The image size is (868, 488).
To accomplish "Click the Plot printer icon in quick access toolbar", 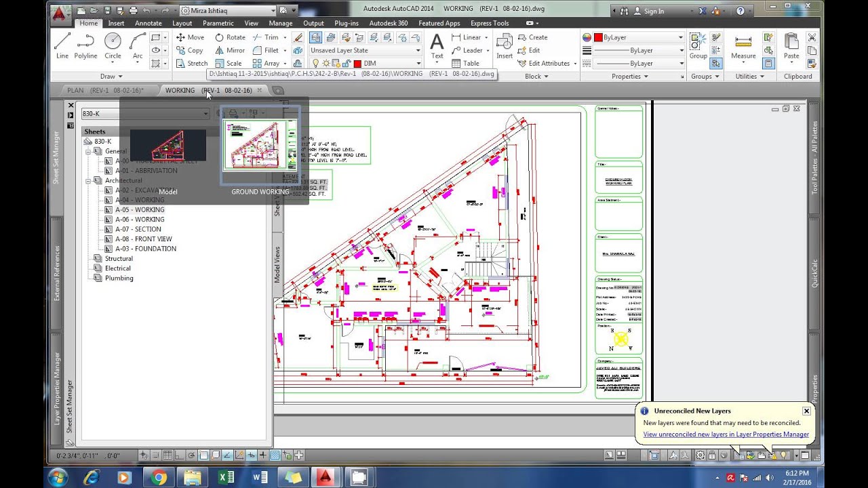I will (133, 11).
